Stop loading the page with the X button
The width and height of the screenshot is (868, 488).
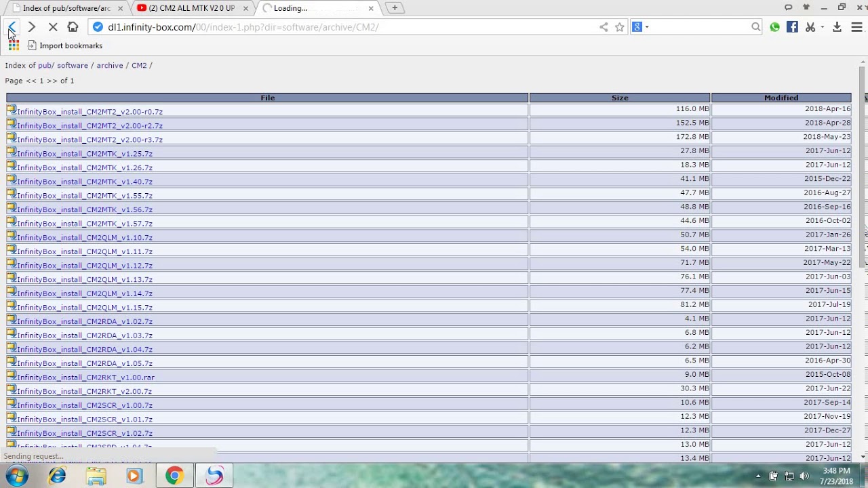pos(53,27)
